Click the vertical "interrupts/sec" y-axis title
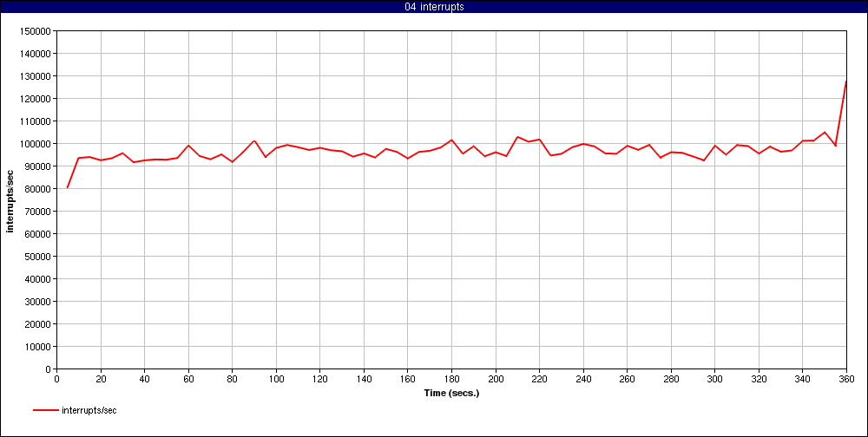The height and width of the screenshot is (437, 868). (10, 199)
